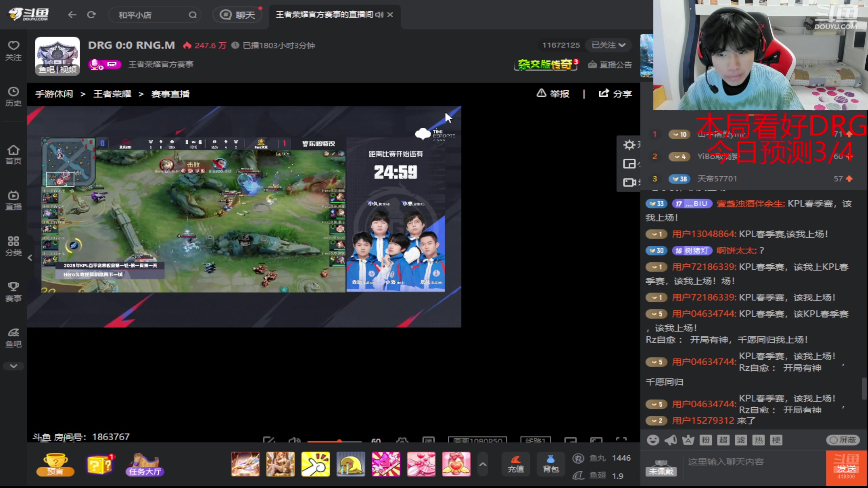The image size is (868, 488).
Task: Expand the gift list with the up chevron
Action: [483, 464]
